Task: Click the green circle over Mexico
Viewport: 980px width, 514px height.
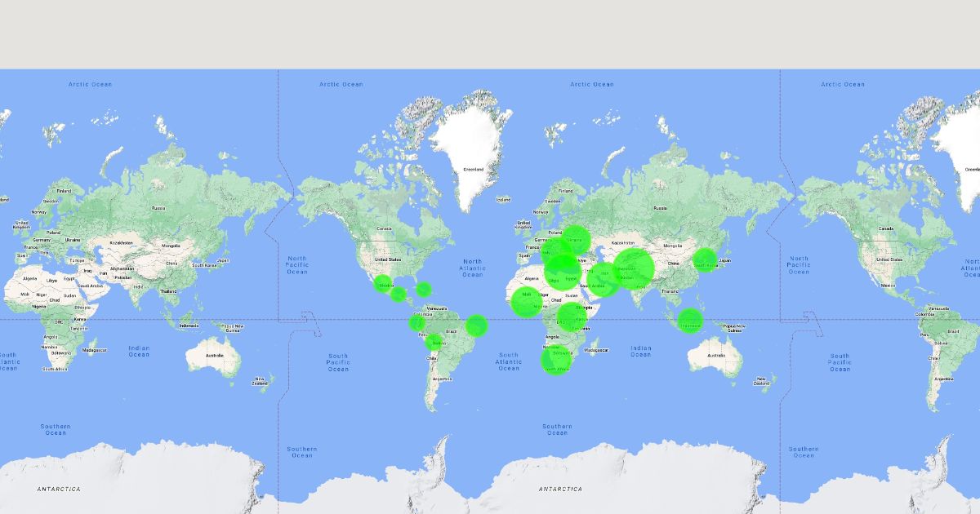Action: click(x=384, y=285)
